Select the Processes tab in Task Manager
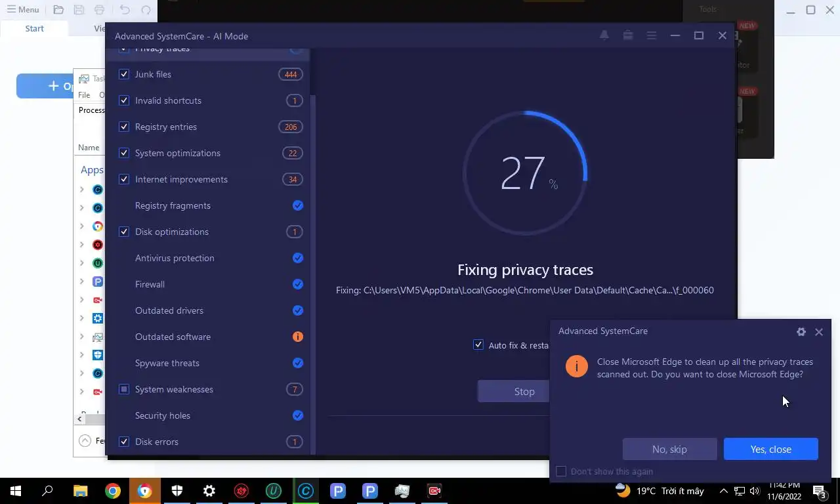 [92, 110]
